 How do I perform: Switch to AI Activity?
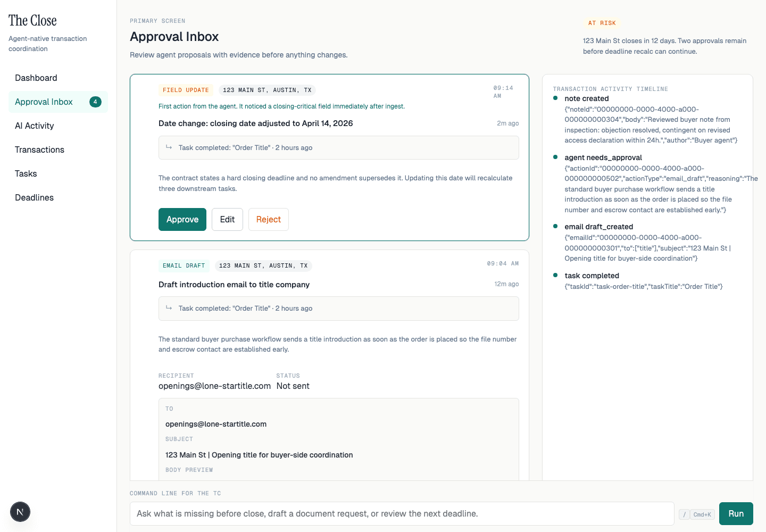click(34, 126)
